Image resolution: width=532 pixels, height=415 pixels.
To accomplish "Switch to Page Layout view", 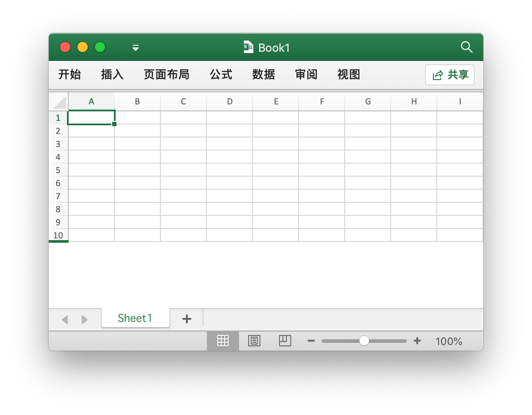I will tap(254, 341).
